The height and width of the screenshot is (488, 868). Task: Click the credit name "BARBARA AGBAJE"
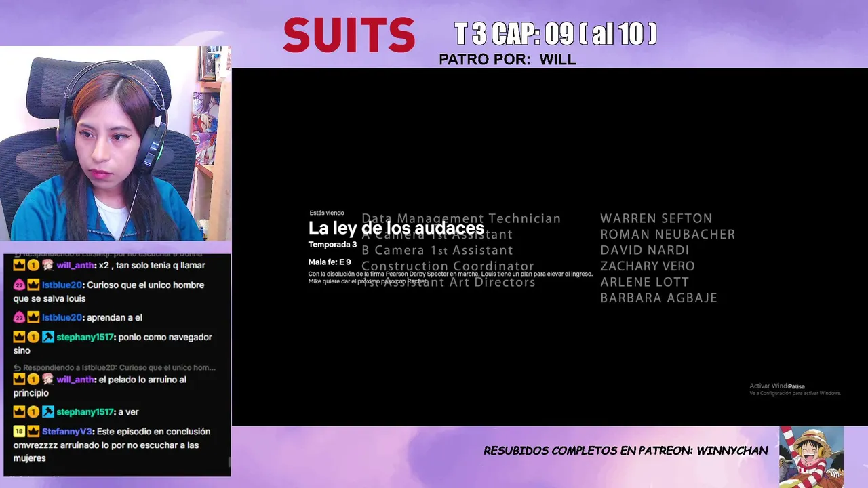click(x=659, y=298)
